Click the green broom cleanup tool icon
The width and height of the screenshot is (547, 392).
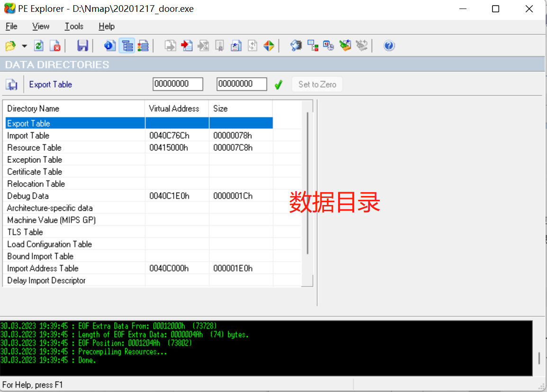click(345, 46)
